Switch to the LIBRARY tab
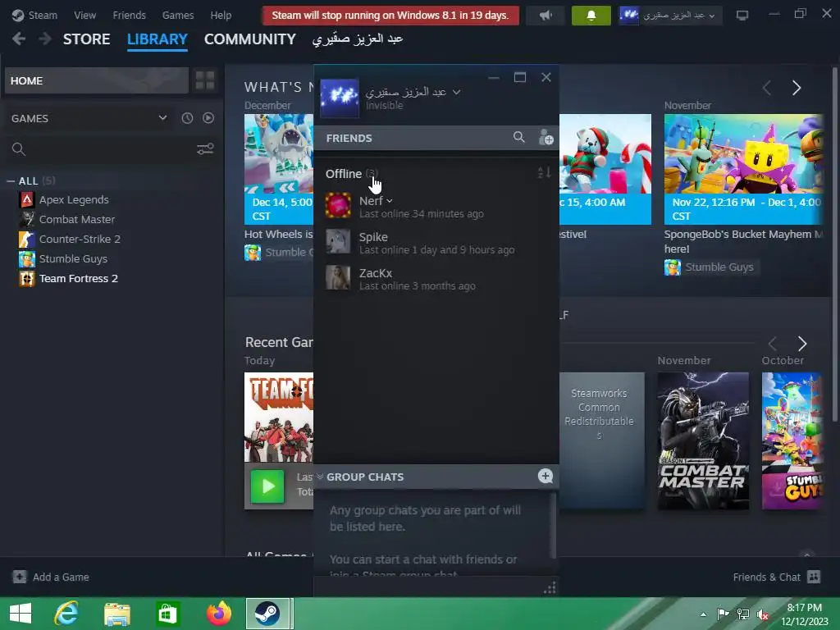This screenshot has width=840, height=630. pos(157,39)
